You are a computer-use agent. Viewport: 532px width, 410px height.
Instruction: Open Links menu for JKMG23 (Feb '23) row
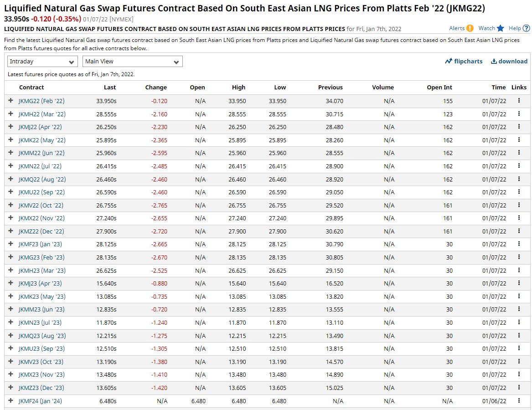(x=519, y=257)
